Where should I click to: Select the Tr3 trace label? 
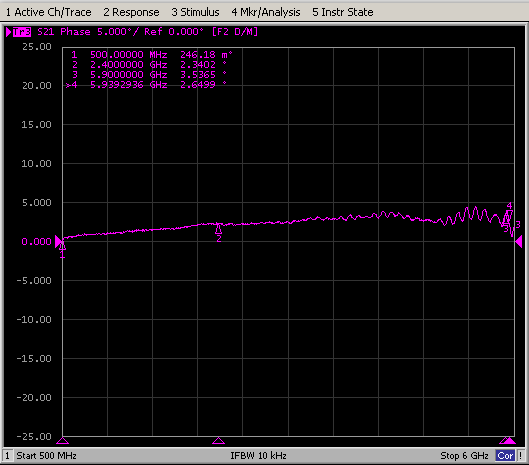point(22,32)
